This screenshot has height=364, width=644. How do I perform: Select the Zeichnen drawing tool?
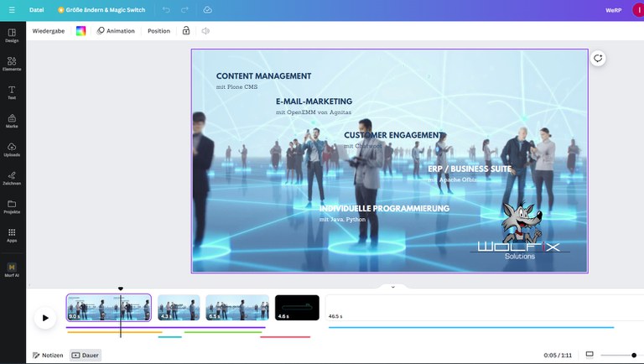click(x=12, y=177)
